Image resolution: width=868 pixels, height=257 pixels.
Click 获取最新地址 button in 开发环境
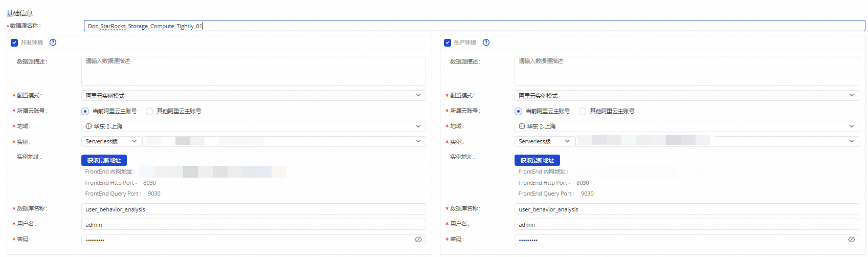coord(104,160)
